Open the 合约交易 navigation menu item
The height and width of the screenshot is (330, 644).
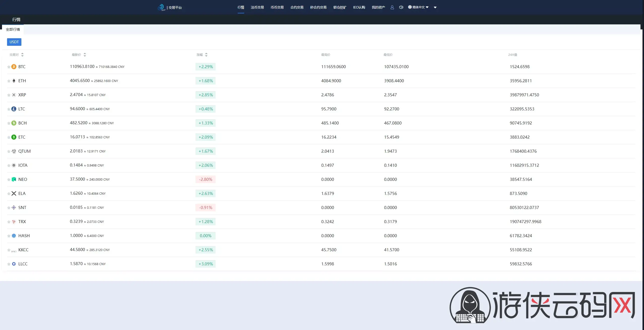click(x=297, y=7)
